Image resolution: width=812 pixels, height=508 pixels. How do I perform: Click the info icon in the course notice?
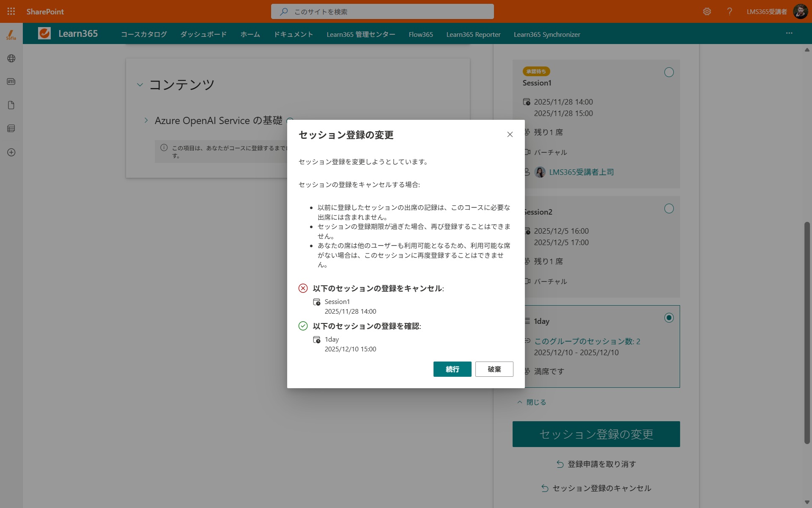(164, 148)
